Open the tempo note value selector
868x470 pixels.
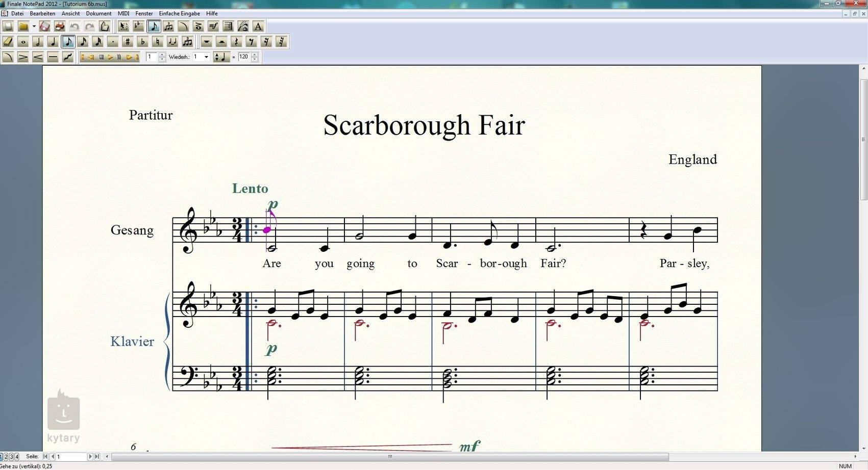pos(221,57)
